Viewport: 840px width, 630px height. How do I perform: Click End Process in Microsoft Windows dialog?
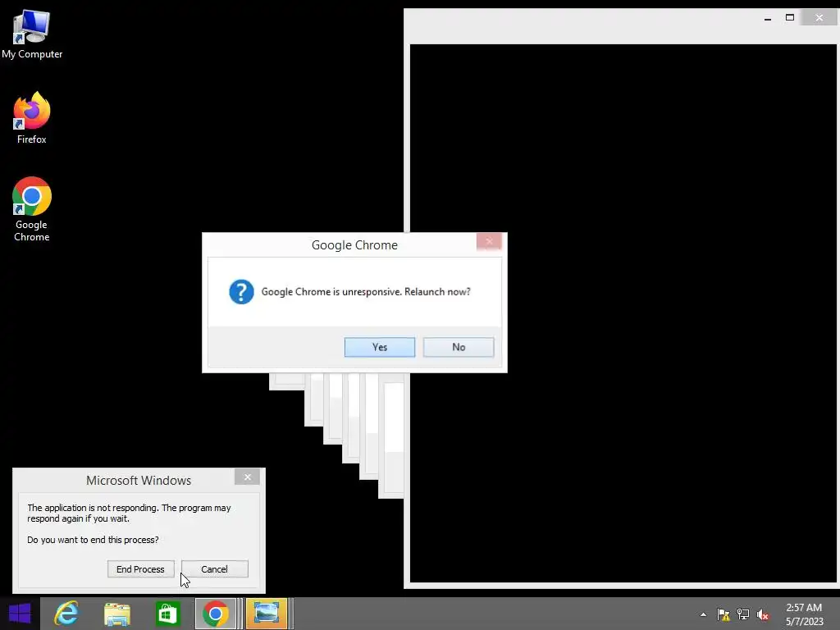[x=140, y=569]
